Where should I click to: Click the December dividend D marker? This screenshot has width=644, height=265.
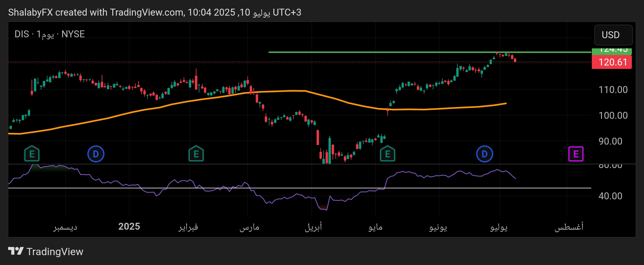pyautogui.click(x=96, y=154)
